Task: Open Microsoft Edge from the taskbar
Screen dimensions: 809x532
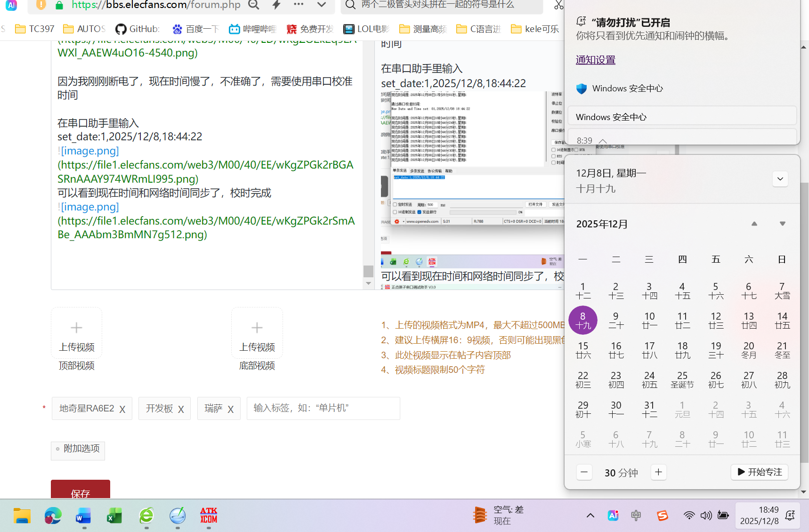Action: tap(53, 516)
